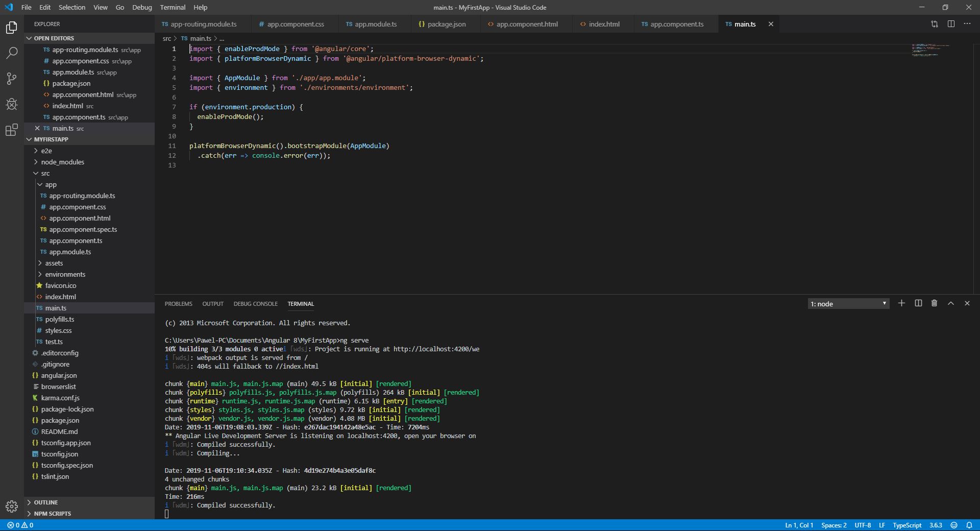The width and height of the screenshot is (980, 531).
Task: Open the Terminal menu
Action: coord(173,7)
